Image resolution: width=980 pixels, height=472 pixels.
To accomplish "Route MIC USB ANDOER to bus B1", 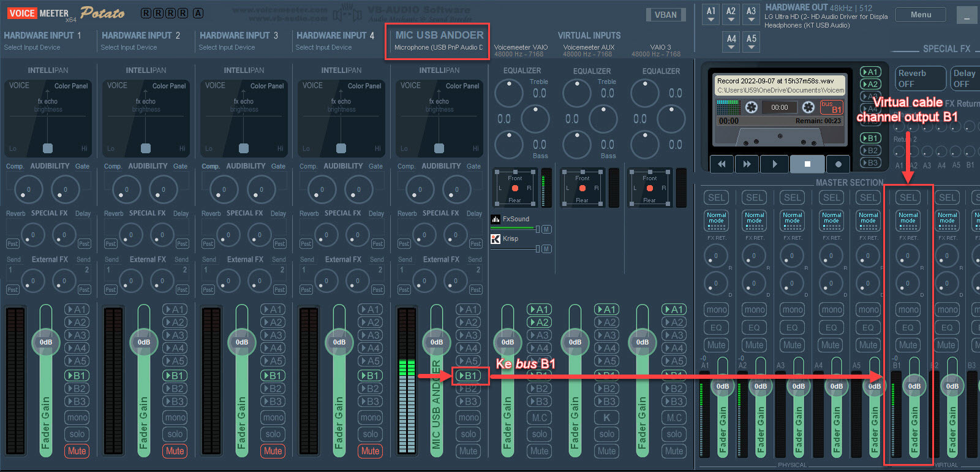I will (x=469, y=376).
